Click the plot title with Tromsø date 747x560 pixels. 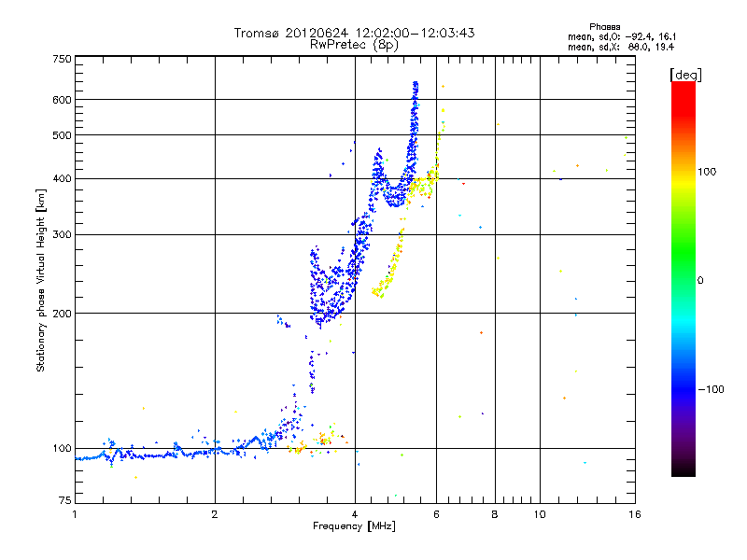355,33
